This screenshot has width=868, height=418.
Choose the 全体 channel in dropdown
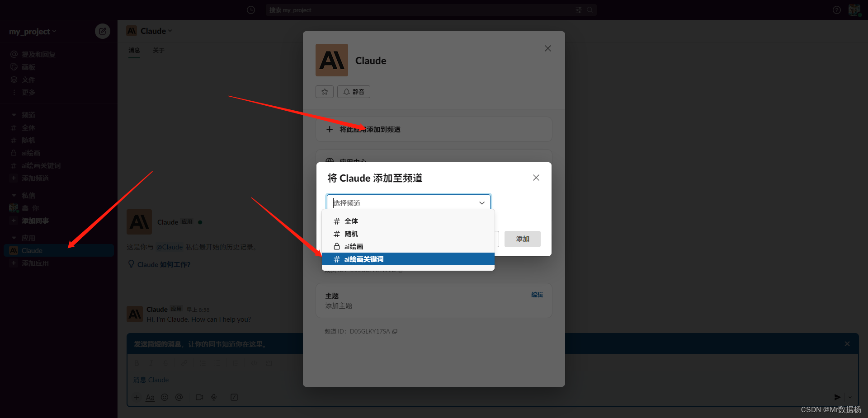pos(408,221)
